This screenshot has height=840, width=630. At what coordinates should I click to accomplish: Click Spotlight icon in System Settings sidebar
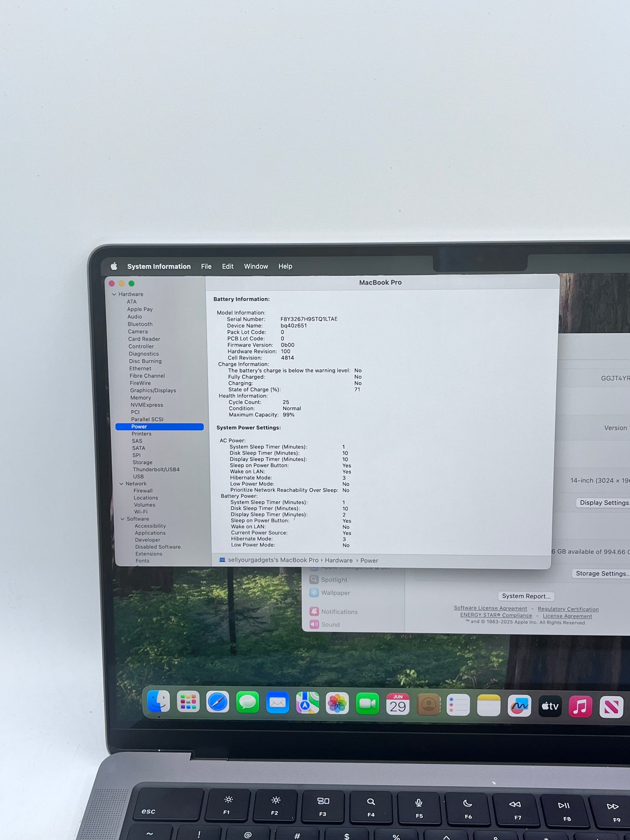coord(314,580)
